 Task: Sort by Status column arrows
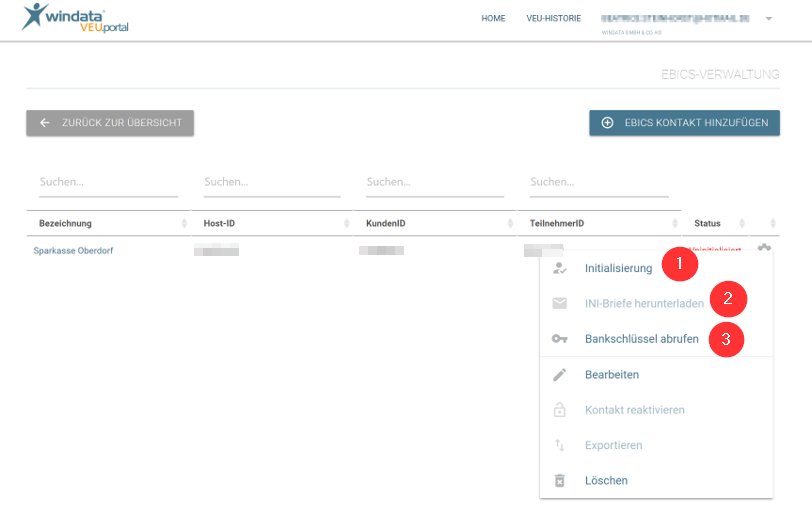[742, 223]
